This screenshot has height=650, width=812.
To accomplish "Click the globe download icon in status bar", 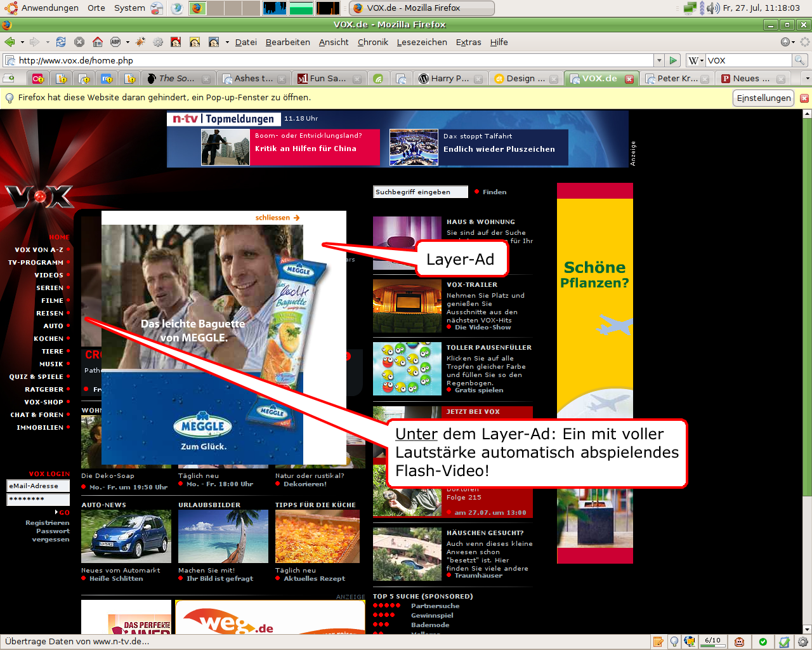I will pos(690,642).
